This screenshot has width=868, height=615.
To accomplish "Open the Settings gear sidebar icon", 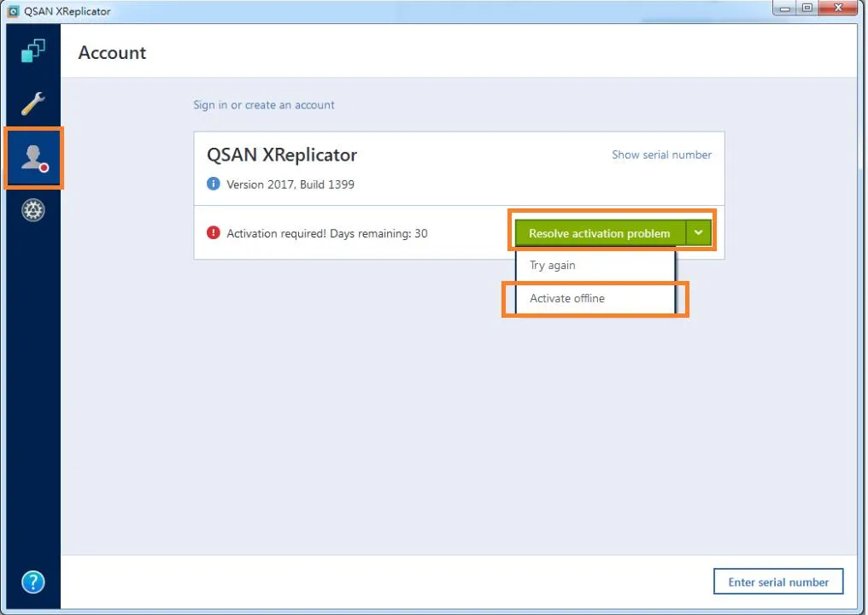I will 32,210.
